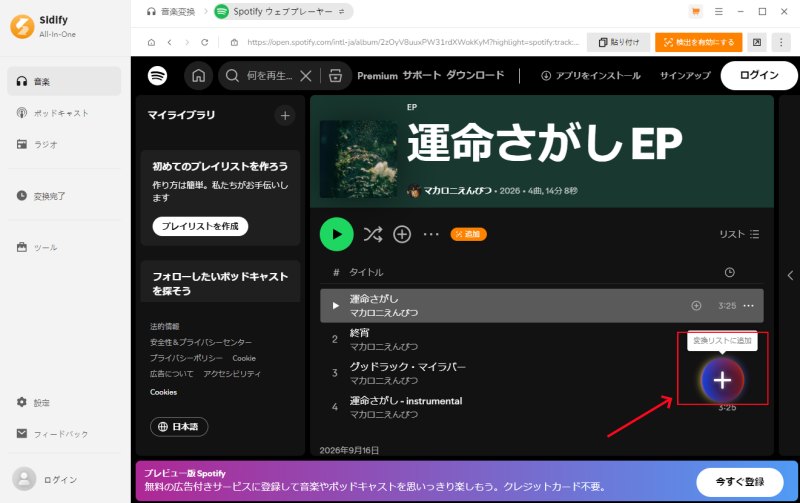The height and width of the screenshot is (503, 800).
Task: Clear the Spotify search field
Action: (306, 76)
